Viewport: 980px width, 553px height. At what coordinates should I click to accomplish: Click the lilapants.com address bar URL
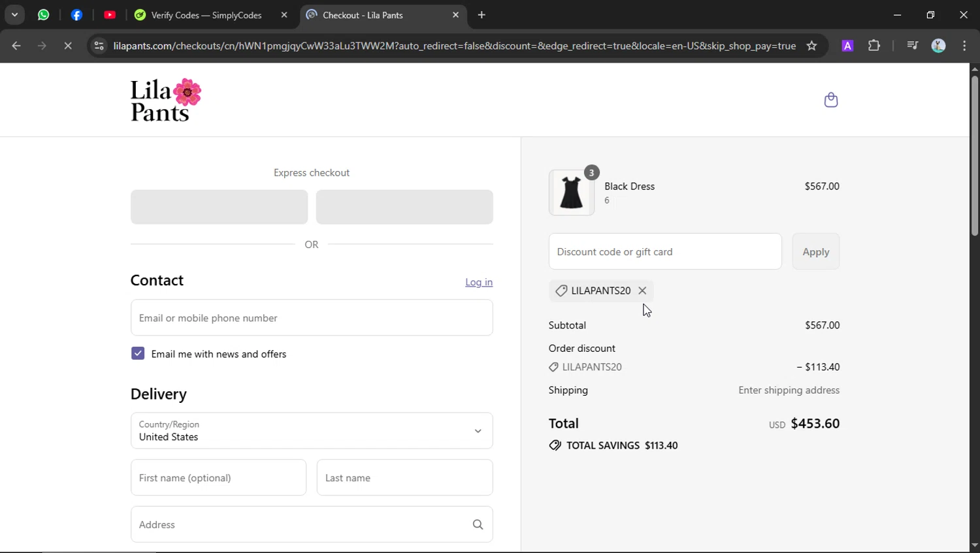pyautogui.click(x=454, y=46)
